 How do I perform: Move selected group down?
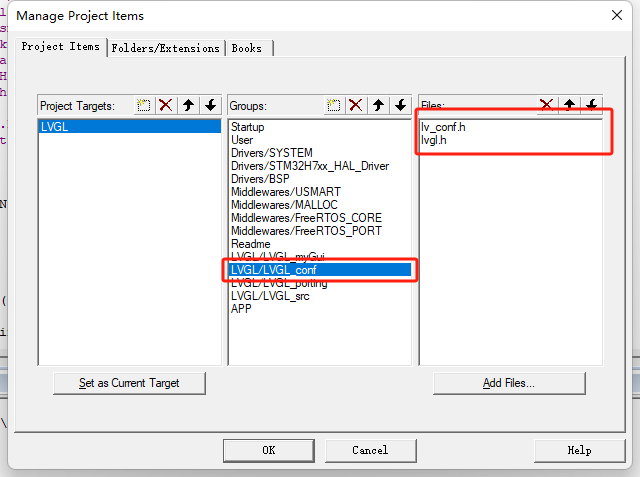401,105
